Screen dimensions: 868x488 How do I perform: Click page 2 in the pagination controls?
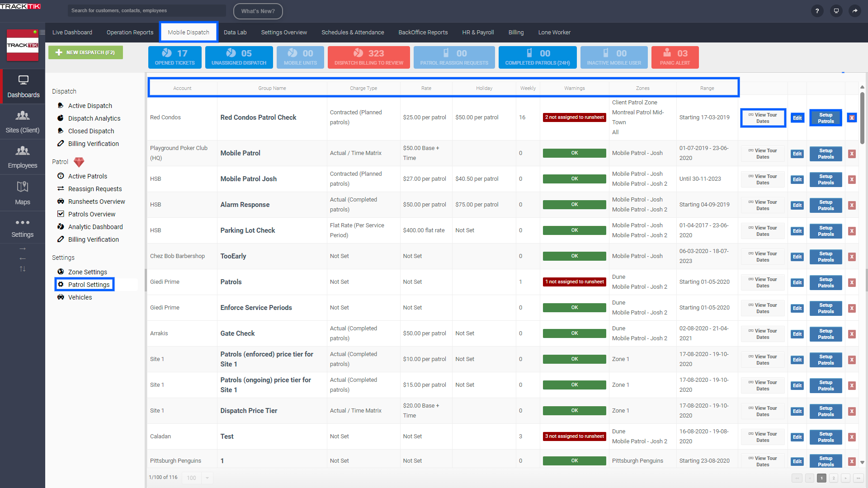click(833, 478)
